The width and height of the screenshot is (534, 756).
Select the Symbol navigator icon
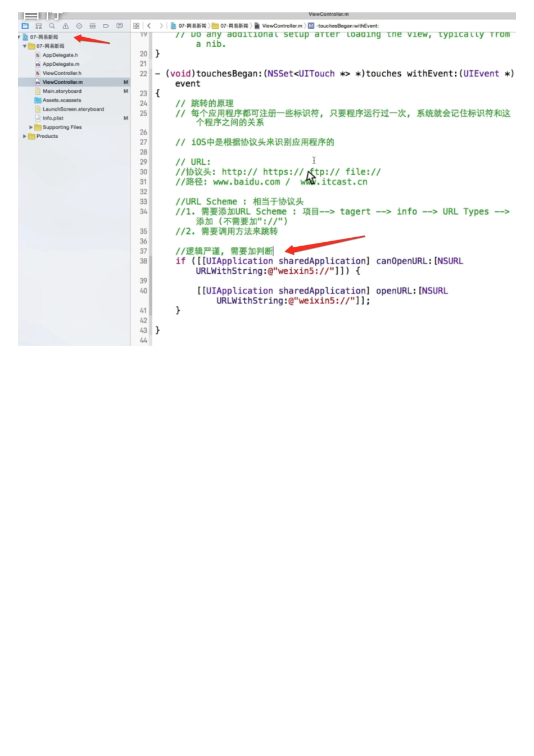tap(39, 26)
